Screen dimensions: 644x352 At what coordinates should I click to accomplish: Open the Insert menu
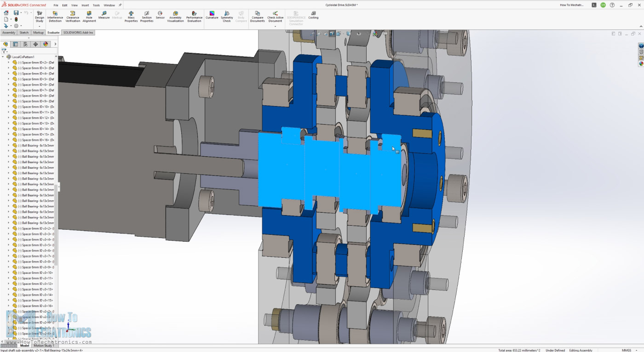[x=85, y=5]
